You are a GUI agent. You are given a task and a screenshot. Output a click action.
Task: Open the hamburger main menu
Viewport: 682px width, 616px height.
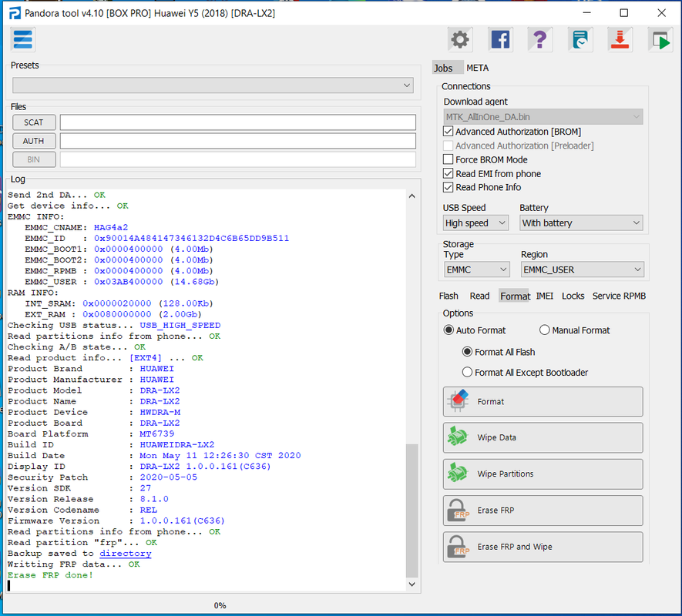point(22,39)
